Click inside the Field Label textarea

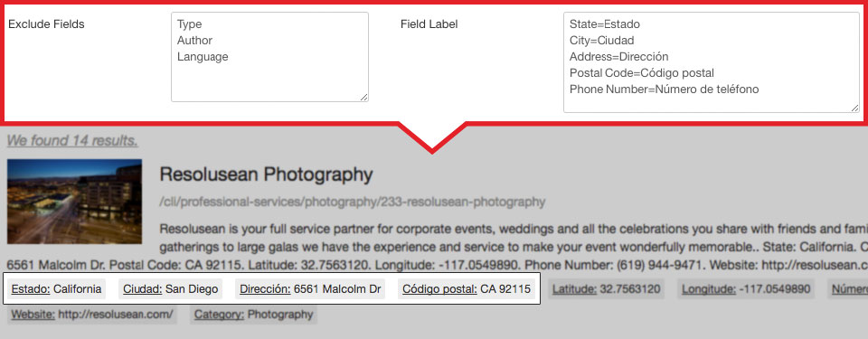[712, 62]
